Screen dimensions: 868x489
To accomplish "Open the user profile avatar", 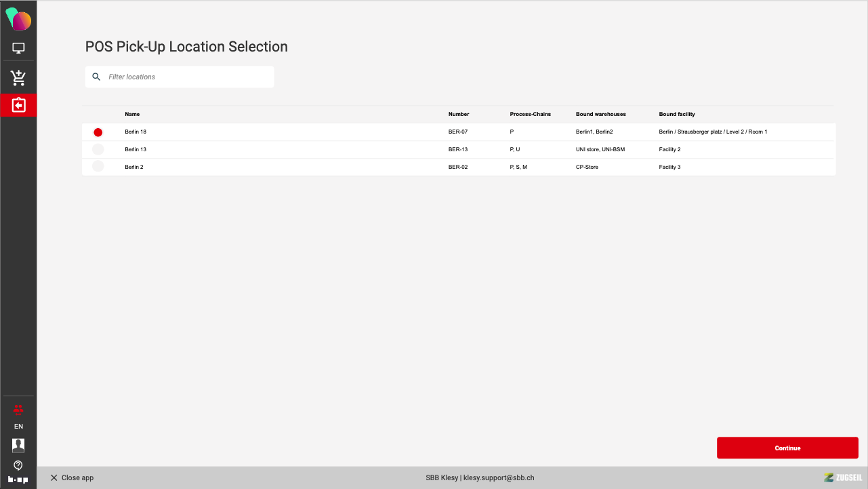I will [x=18, y=445].
